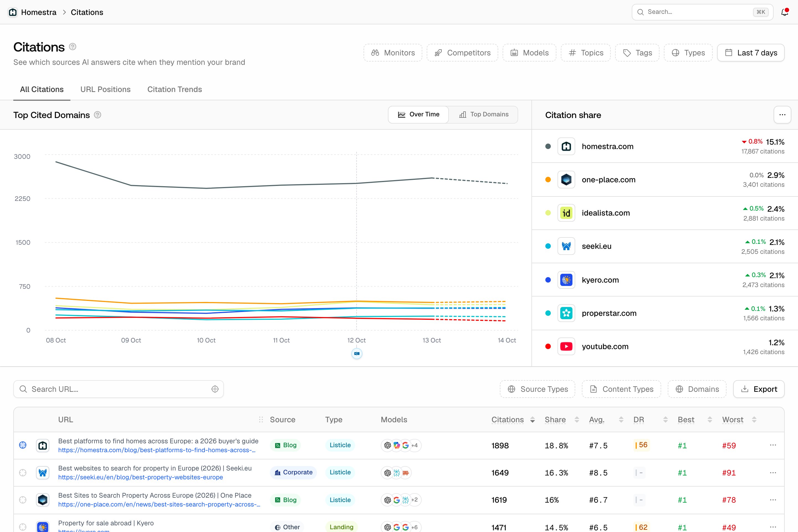The image size is (798, 532).
Task: Open the Models filter
Action: 529,53
